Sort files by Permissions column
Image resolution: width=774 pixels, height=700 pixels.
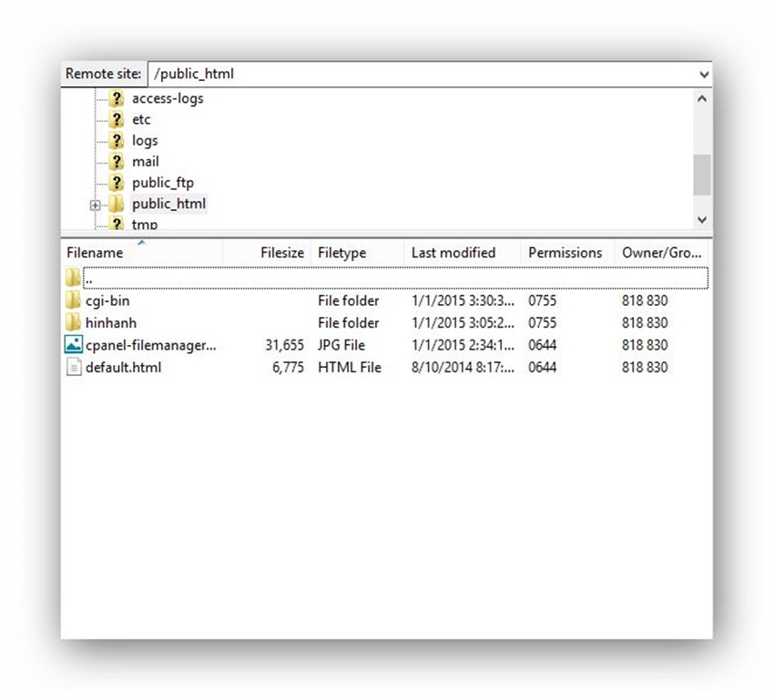click(567, 252)
